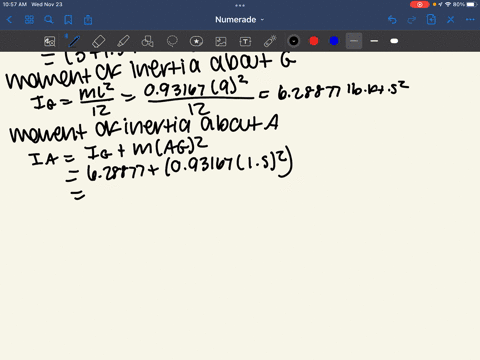Select the Image insert tool
Viewport: 480px width, 360px height.
221,41
